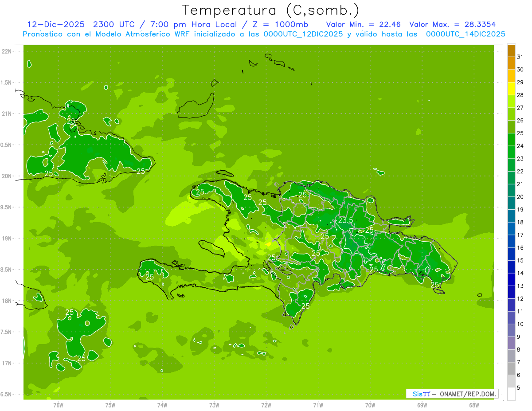
Task: Click the color scale value "31"
Action: tap(520, 57)
